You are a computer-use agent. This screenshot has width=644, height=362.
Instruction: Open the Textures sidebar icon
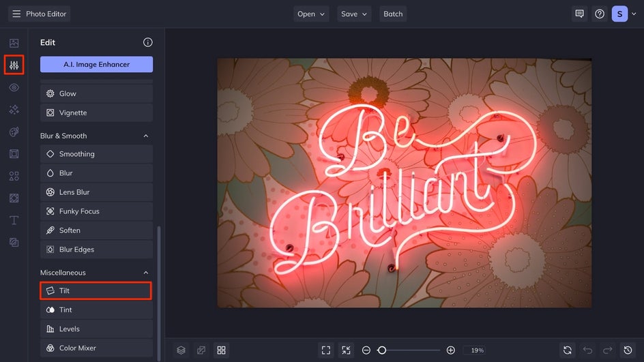click(x=14, y=198)
